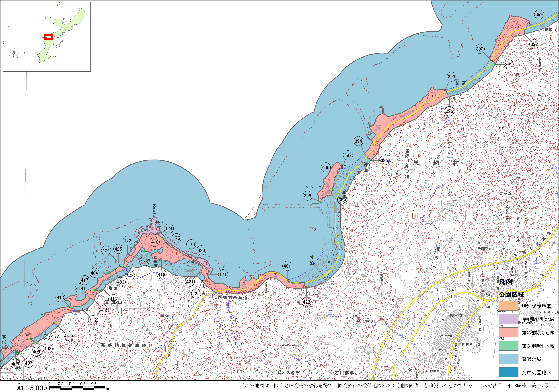Select boundary point marker 419
The height and width of the screenshot is (392, 559).
pyautogui.click(x=162, y=275)
